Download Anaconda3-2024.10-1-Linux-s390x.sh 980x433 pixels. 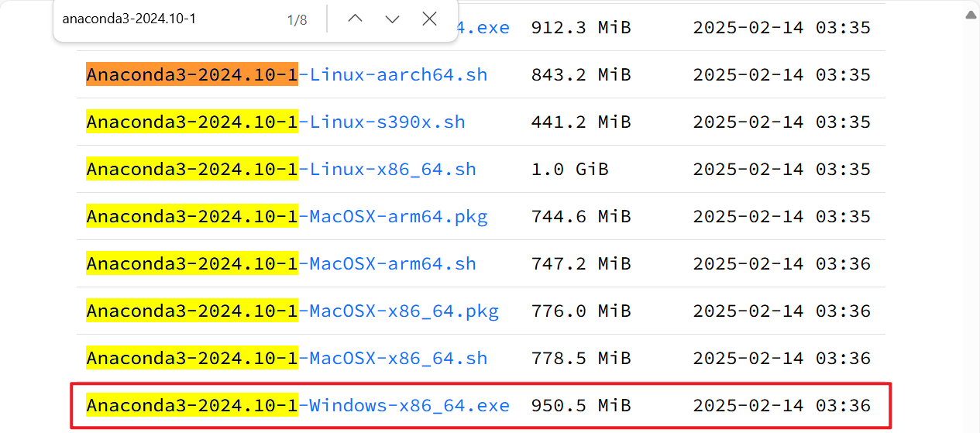click(x=276, y=122)
